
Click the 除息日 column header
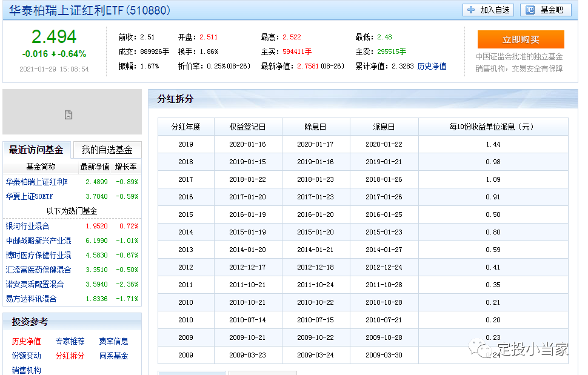click(x=315, y=127)
